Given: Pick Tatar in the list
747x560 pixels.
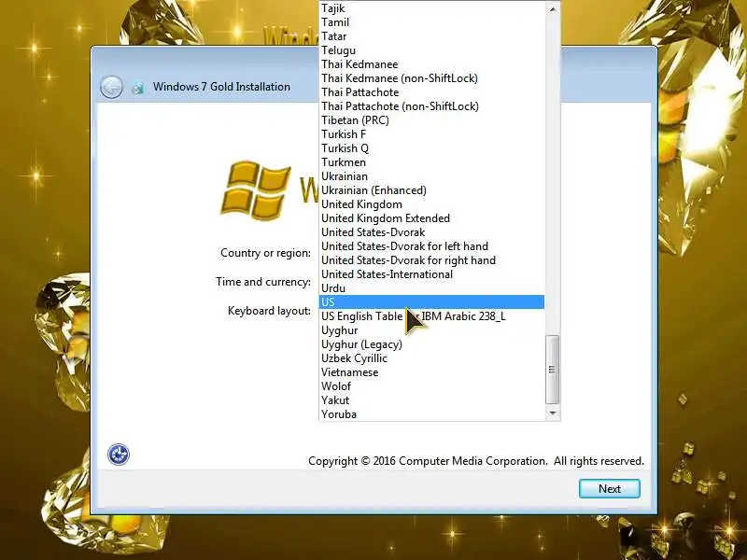Looking at the screenshot, I should (x=431, y=36).
